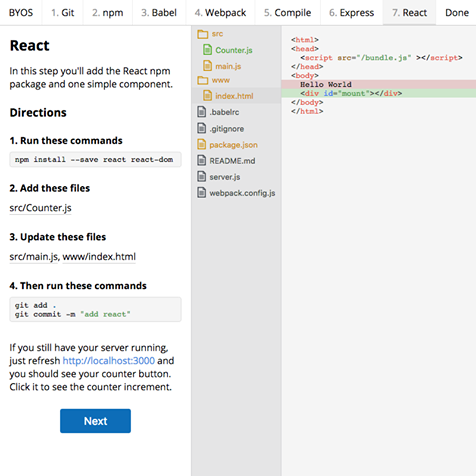
Task: Select server.js in the file tree
Action: coord(225,177)
